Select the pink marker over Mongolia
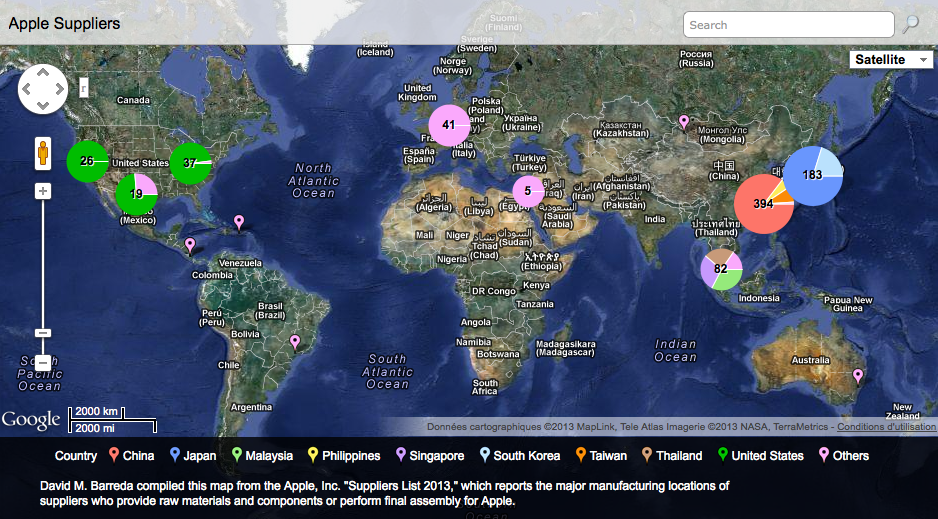The height and width of the screenshot is (519, 938). pos(684,122)
